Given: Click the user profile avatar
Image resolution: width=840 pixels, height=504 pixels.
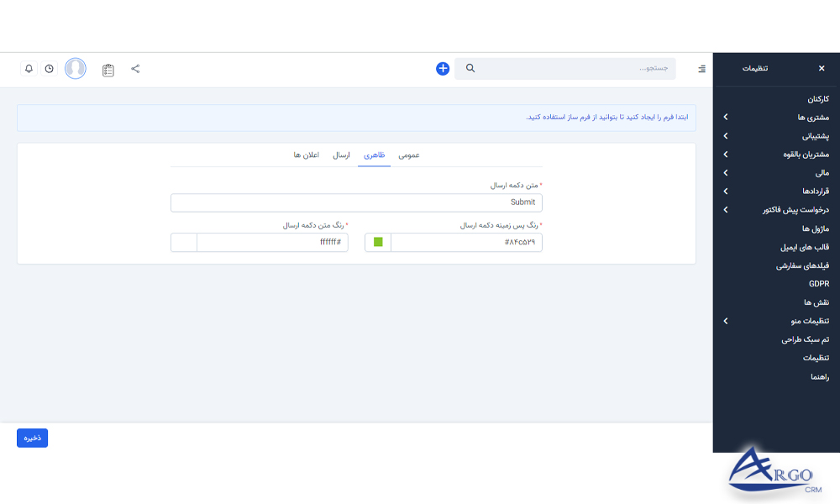Looking at the screenshot, I should click(x=76, y=68).
